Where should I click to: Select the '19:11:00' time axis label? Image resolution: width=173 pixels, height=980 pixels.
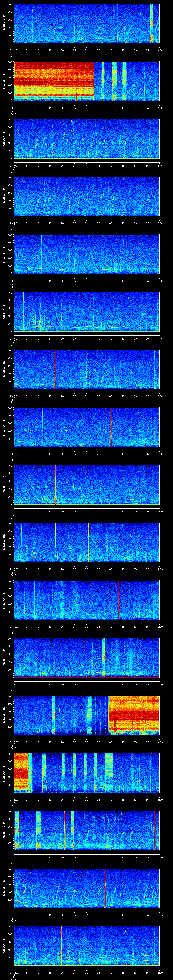(x=14, y=627)
